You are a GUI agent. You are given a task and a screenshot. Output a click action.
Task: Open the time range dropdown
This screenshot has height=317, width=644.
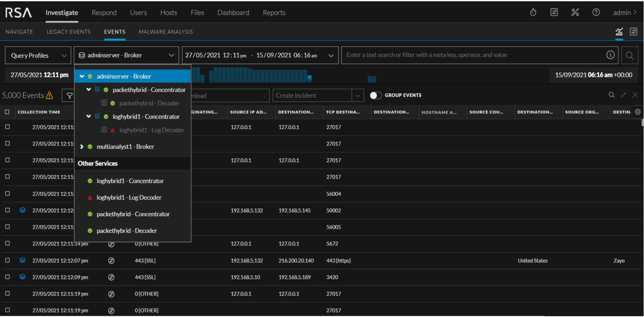click(x=260, y=55)
